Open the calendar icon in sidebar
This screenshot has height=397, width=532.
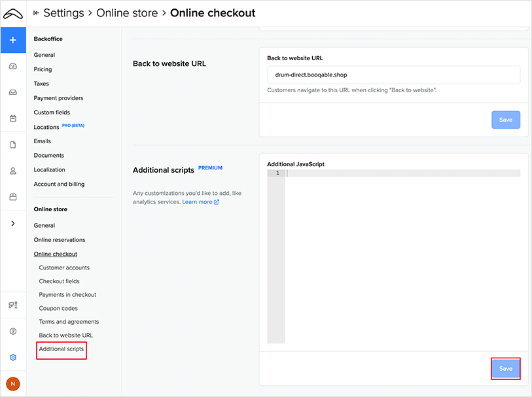tap(13, 118)
